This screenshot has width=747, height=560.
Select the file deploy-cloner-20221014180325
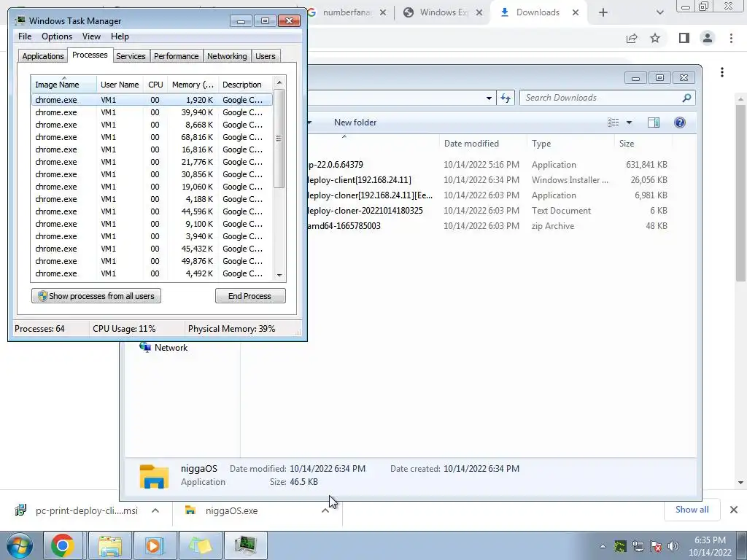(x=365, y=211)
